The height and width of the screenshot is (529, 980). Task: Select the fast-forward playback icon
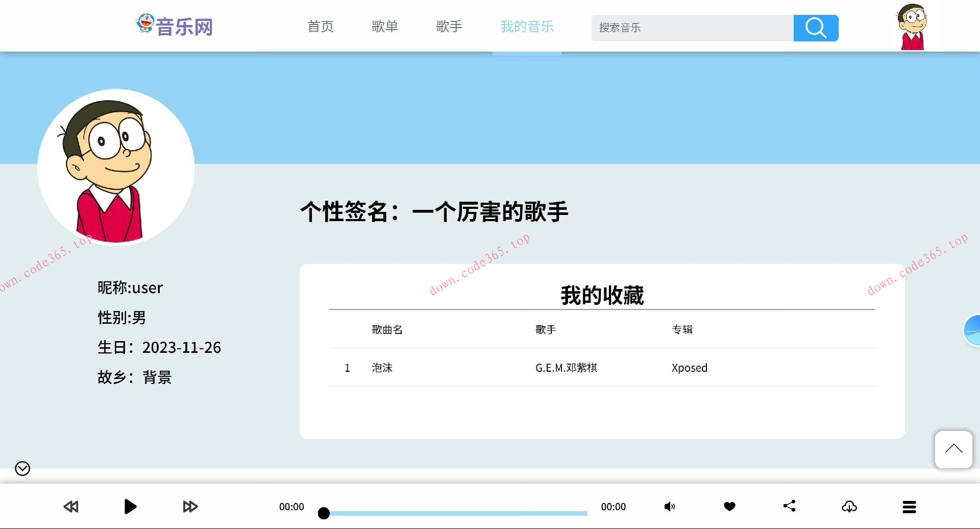point(190,507)
